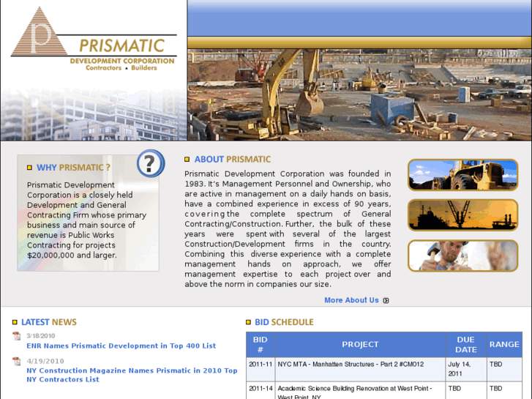Click the yellow bullet beside Latest News
Image resolution: width=532 pixels, height=399 pixels.
point(15,322)
